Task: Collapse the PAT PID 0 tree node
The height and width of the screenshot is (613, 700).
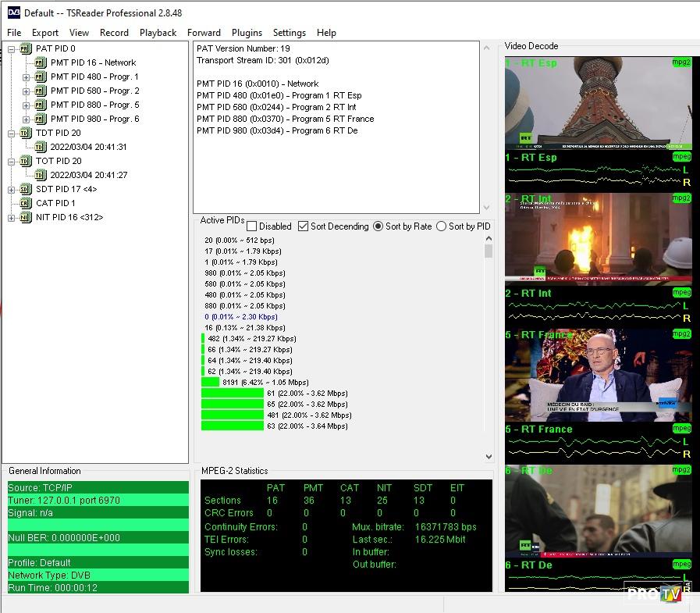Action: 12,48
